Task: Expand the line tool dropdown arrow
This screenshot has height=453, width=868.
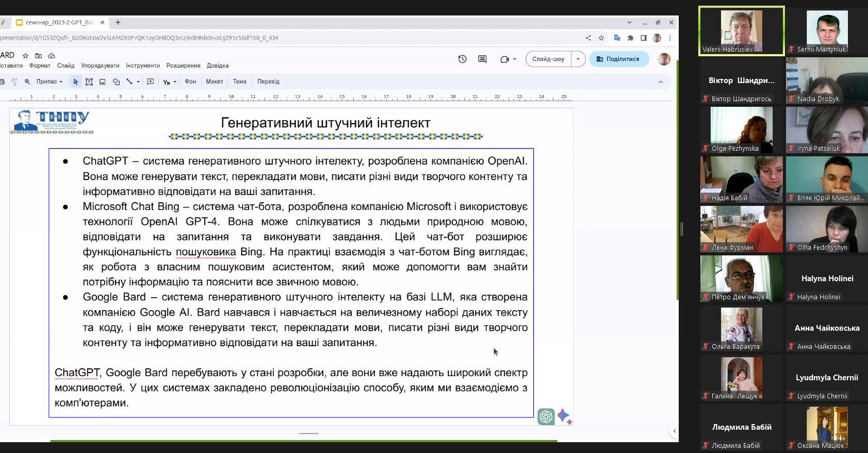Action: click(x=138, y=82)
